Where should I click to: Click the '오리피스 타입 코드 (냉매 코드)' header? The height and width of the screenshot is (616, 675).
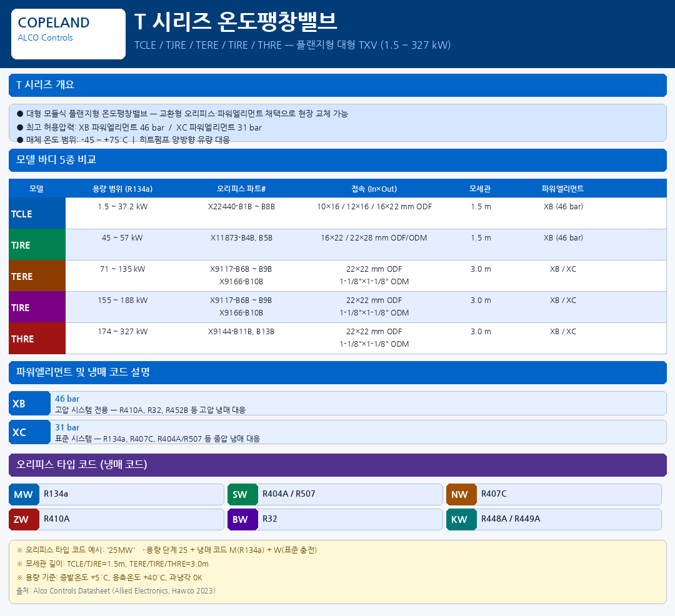(x=337, y=465)
